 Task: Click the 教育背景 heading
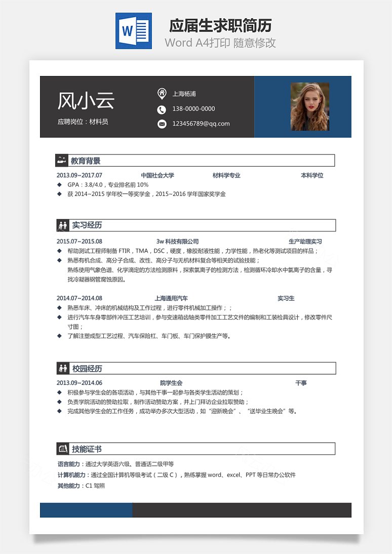click(x=86, y=161)
